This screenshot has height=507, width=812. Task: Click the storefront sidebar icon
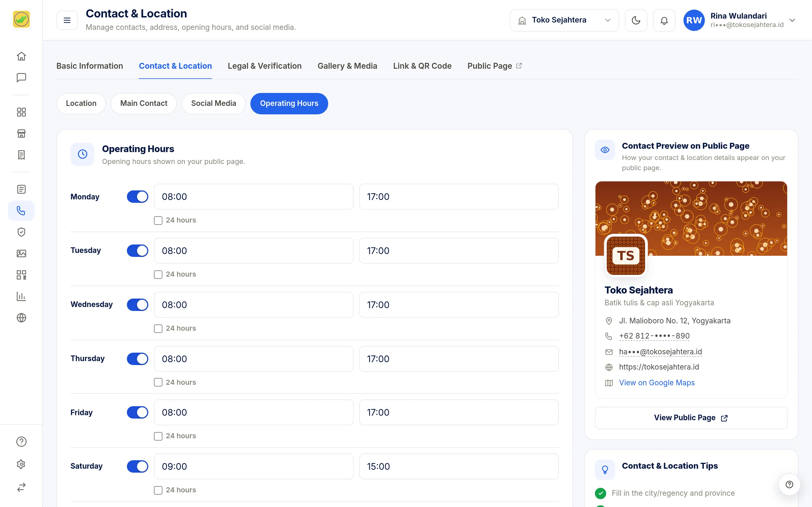pyautogui.click(x=21, y=134)
